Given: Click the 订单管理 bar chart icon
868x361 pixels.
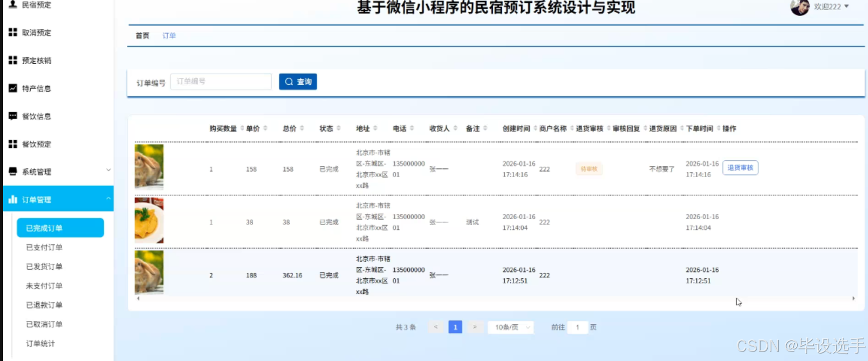Looking at the screenshot, I should pos(13,200).
